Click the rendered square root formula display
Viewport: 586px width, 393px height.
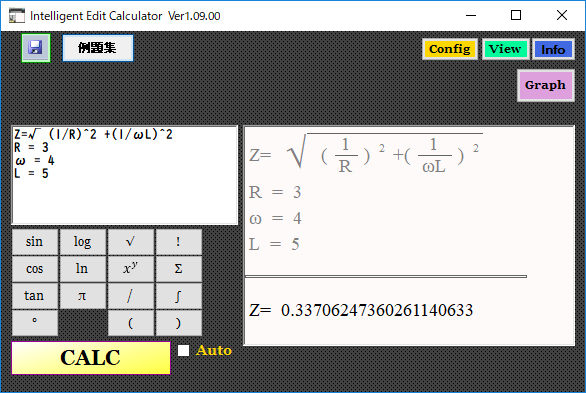tap(366, 154)
